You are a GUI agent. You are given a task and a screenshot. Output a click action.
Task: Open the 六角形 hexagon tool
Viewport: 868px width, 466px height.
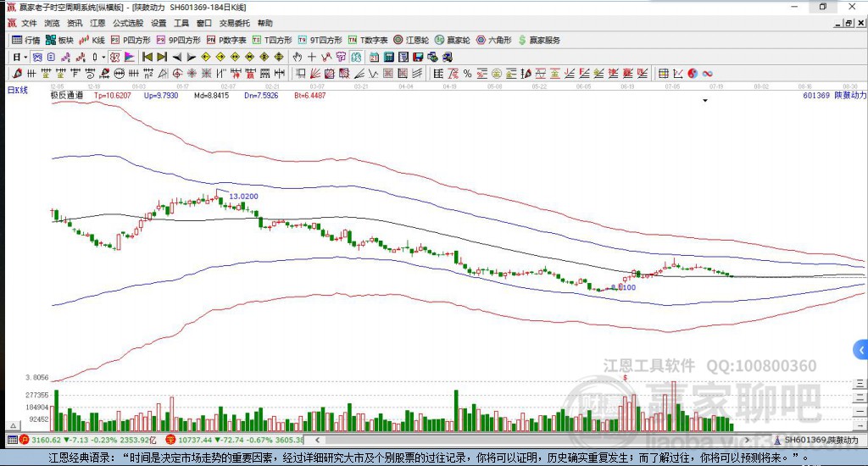(x=494, y=40)
